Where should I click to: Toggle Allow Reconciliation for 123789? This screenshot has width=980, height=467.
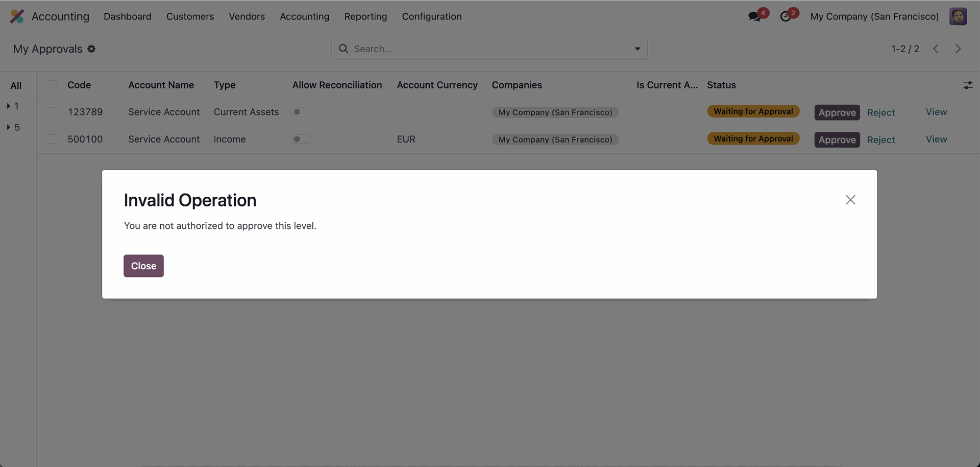[302, 112]
